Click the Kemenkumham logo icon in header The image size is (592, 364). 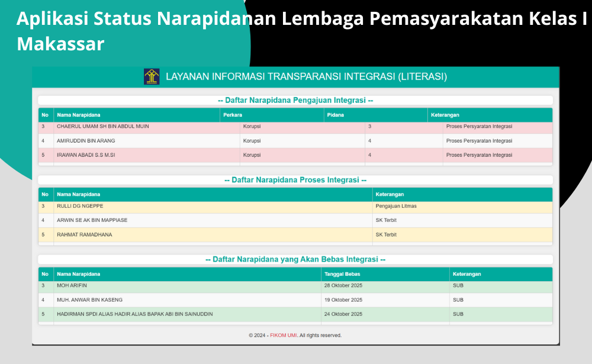pyautogui.click(x=152, y=77)
